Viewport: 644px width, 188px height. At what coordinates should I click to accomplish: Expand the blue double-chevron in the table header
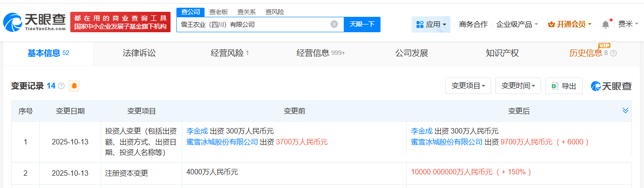(625, 110)
